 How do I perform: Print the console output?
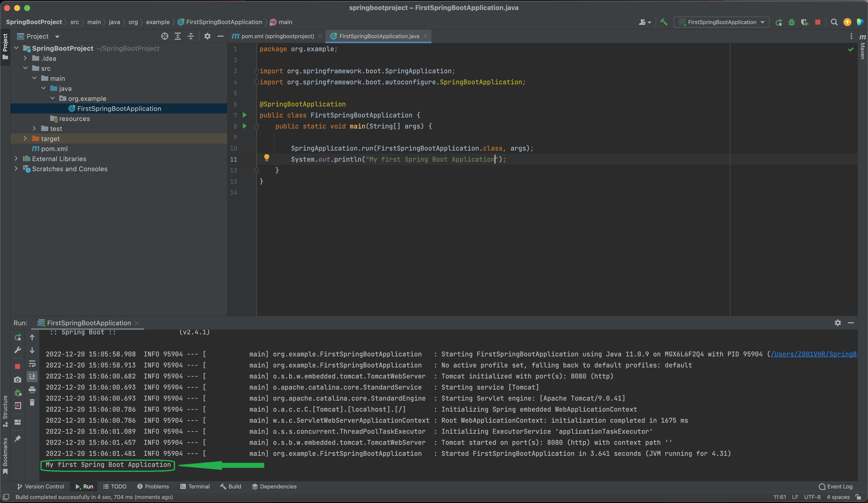(x=32, y=390)
